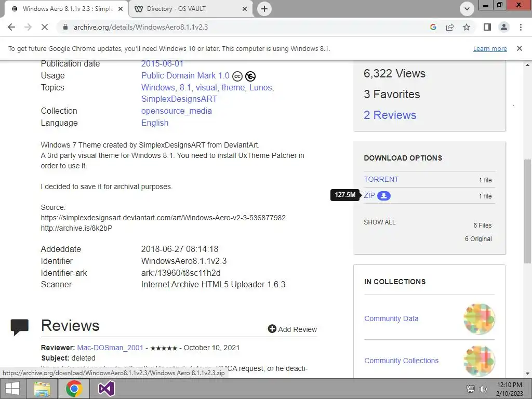
Task: Open Chrome three-dot menu
Action: click(x=521, y=27)
